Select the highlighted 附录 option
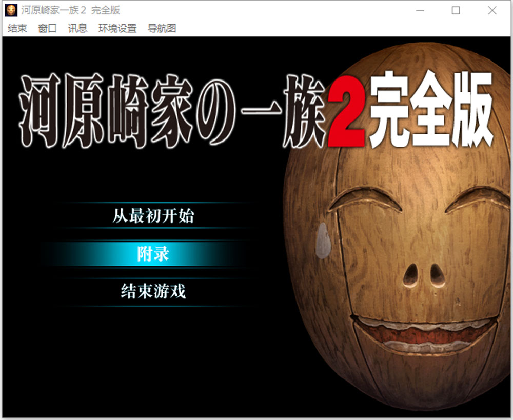The height and width of the screenshot is (420, 513). point(153,254)
